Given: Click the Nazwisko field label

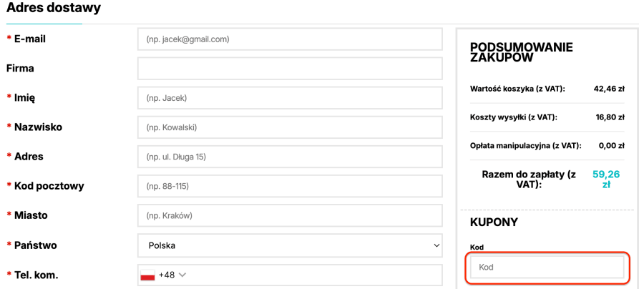Looking at the screenshot, I should click(38, 127).
